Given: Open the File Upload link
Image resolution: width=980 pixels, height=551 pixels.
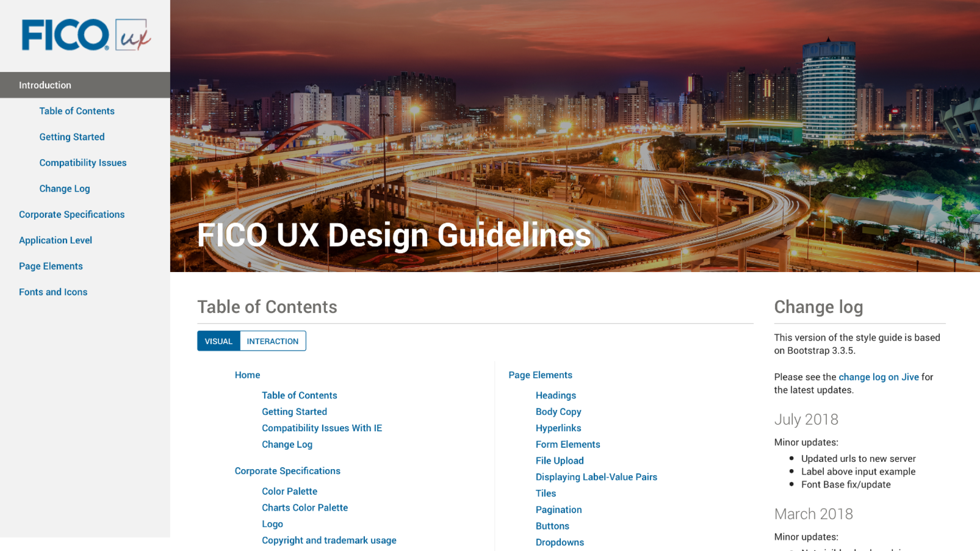Looking at the screenshot, I should coord(560,461).
